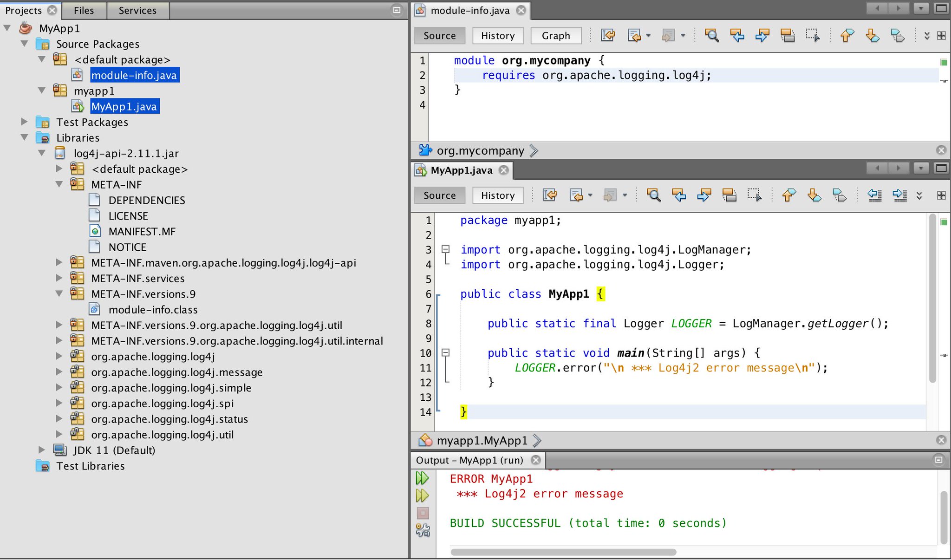Expand the JDK 11 (Default) node
This screenshot has height=560, width=951.
(x=42, y=449)
